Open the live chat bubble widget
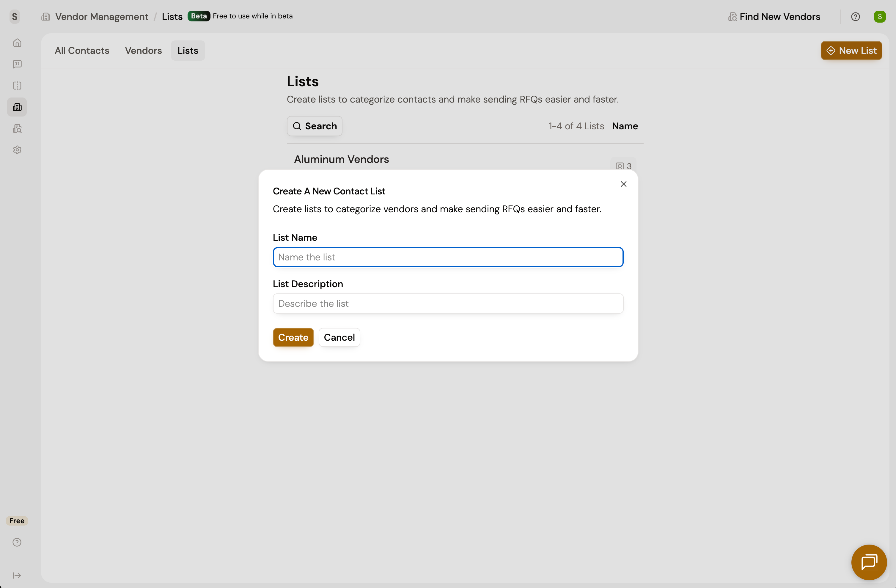 click(869, 562)
